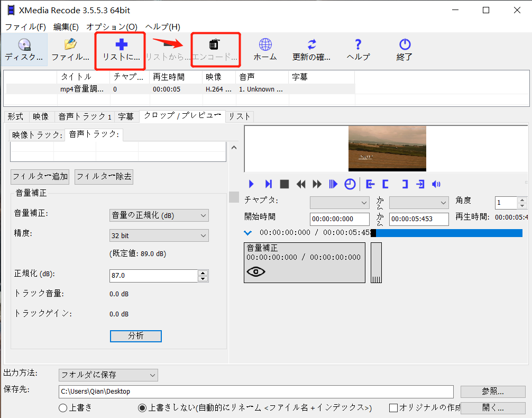The width and height of the screenshot is (532, 418).
Task: Open 出力方法 フォルダに保存 dropdown
Action: point(108,375)
